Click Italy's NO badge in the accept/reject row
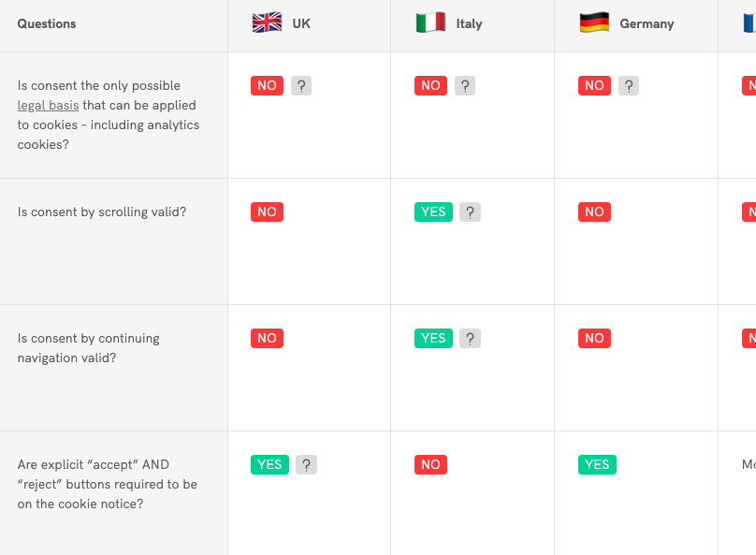This screenshot has width=756, height=555. [x=430, y=464]
